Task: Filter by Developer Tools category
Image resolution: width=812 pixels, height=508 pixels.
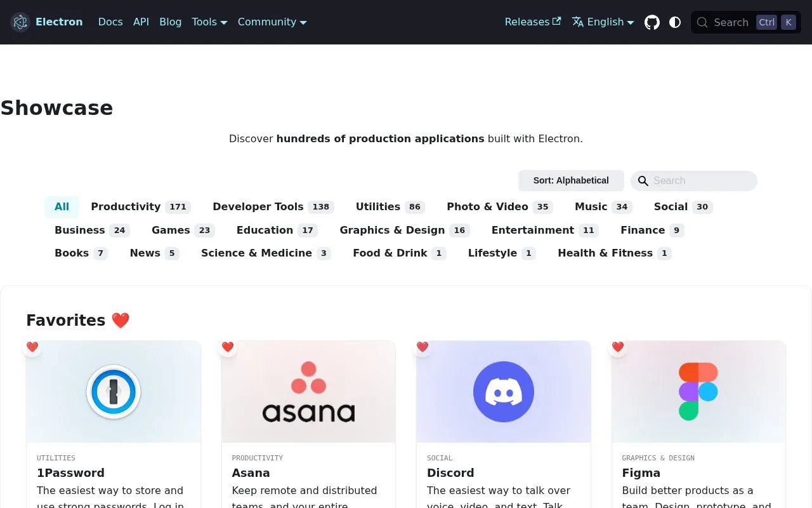Action: coord(273,207)
